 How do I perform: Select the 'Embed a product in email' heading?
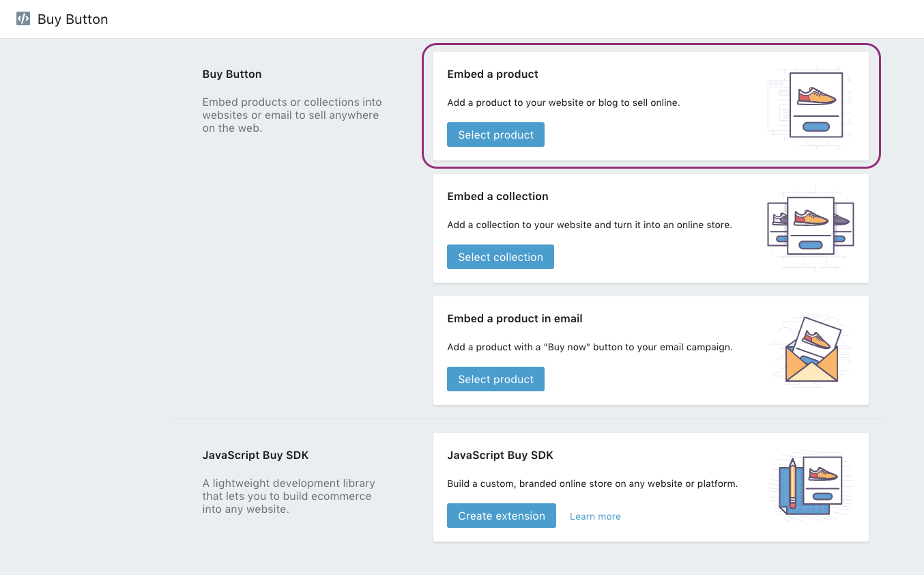[x=515, y=318]
